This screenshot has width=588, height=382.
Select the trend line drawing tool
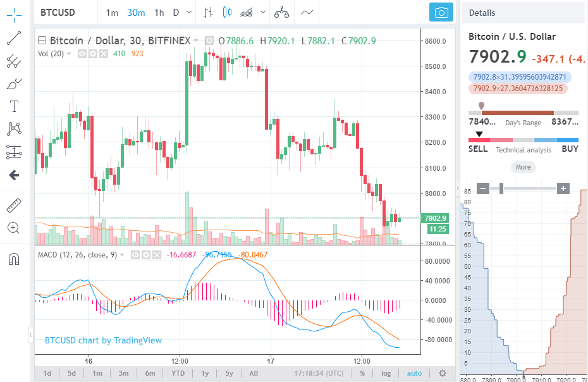[x=14, y=38]
